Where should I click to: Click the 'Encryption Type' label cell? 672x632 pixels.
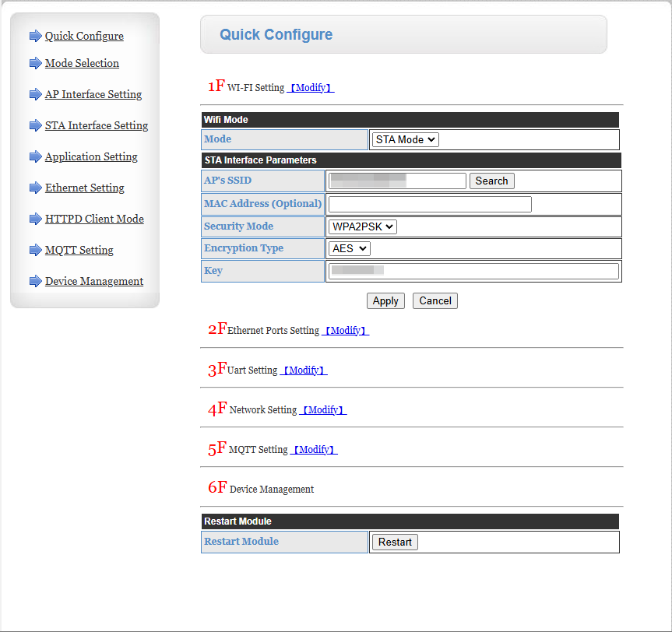tap(262, 248)
